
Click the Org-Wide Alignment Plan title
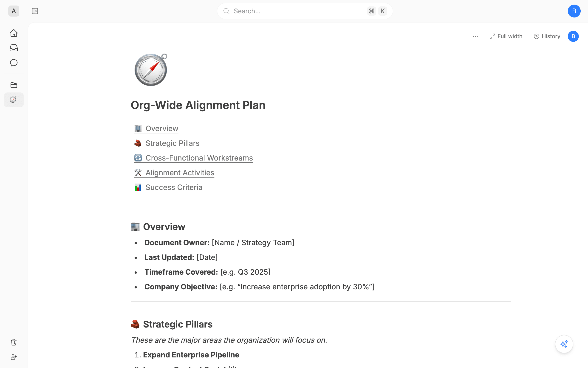click(x=198, y=105)
